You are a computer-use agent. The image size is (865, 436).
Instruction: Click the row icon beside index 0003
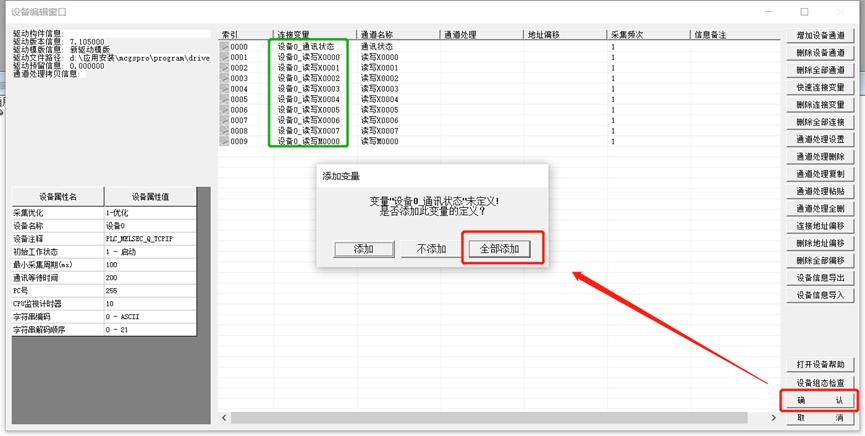pos(224,78)
